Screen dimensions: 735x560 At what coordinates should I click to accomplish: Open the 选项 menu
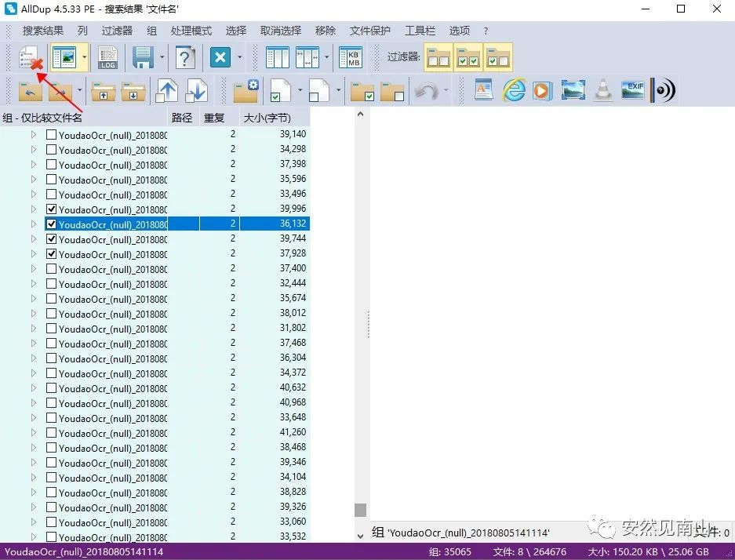pyautogui.click(x=460, y=31)
